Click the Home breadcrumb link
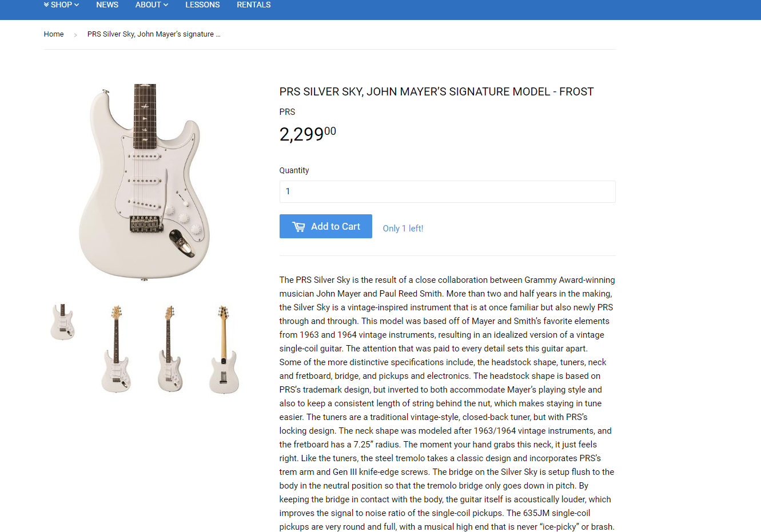Screen dimensions: 761x532 [54, 34]
